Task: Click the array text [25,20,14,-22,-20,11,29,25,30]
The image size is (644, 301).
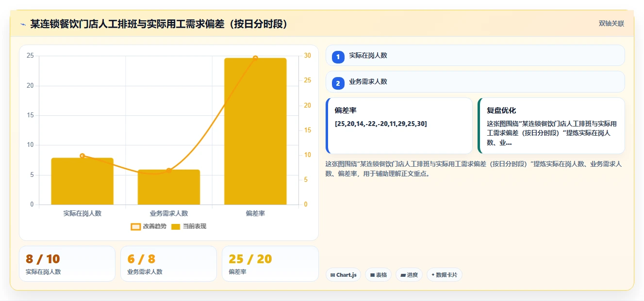Action: 381,124
